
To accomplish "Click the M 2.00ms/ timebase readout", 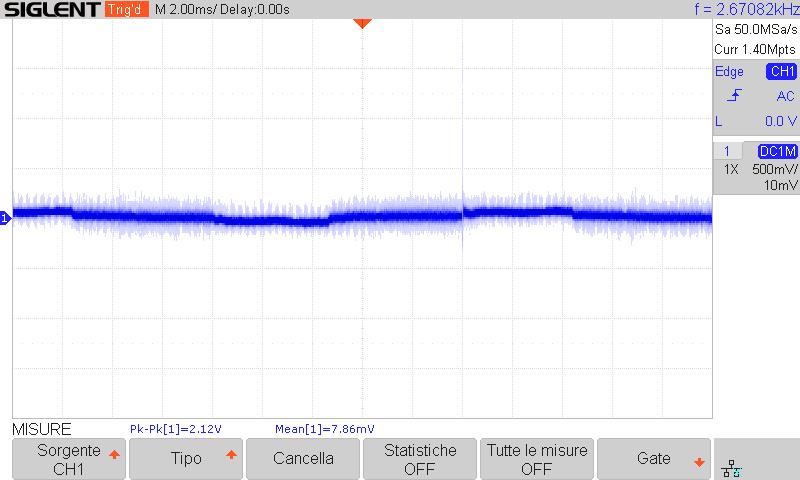I will (186, 10).
